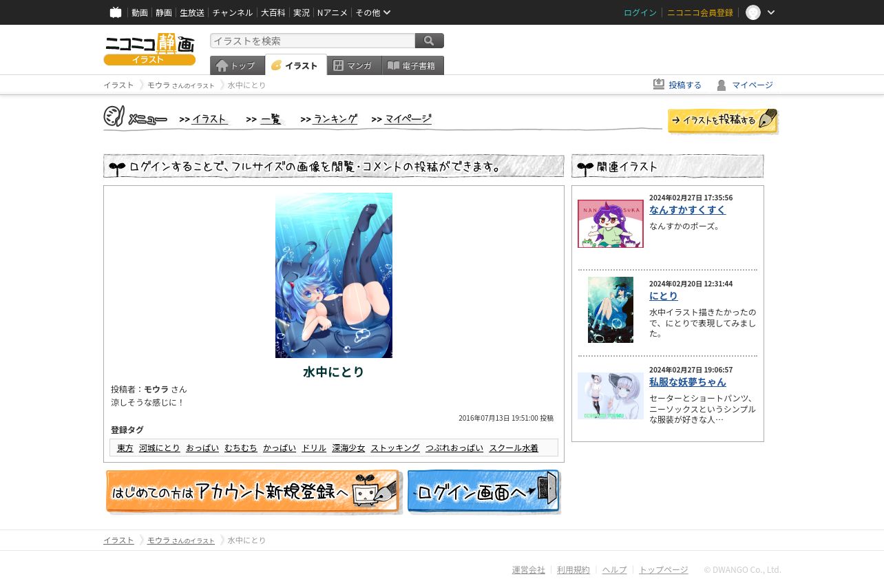Screen dimensions: 884x588
Task: Click the 投稿する upload icon
Action: coord(659,84)
